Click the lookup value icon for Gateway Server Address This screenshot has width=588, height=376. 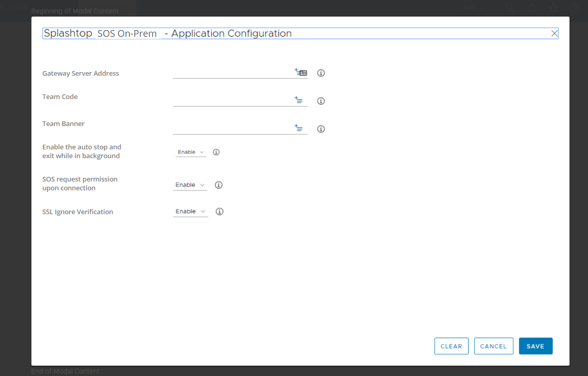301,72
